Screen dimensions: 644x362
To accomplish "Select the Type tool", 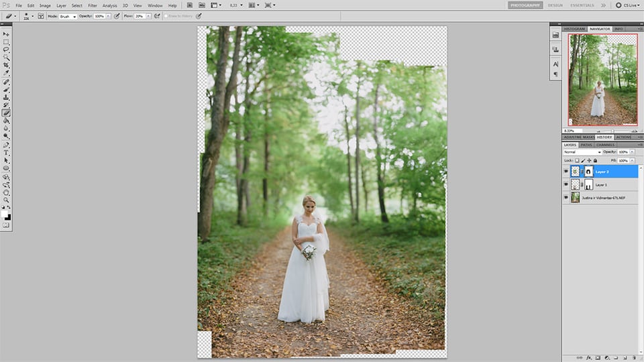I will [6, 153].
